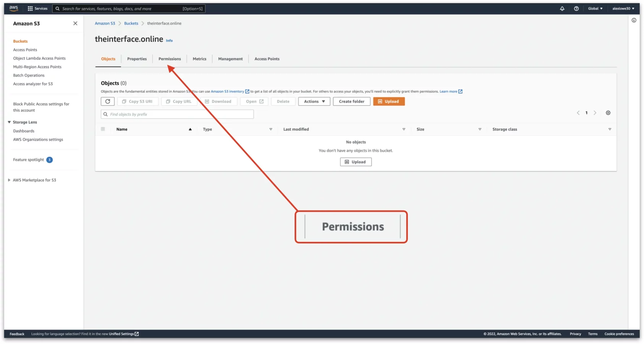Open the info panel icon at right edge

coord(634,20)
